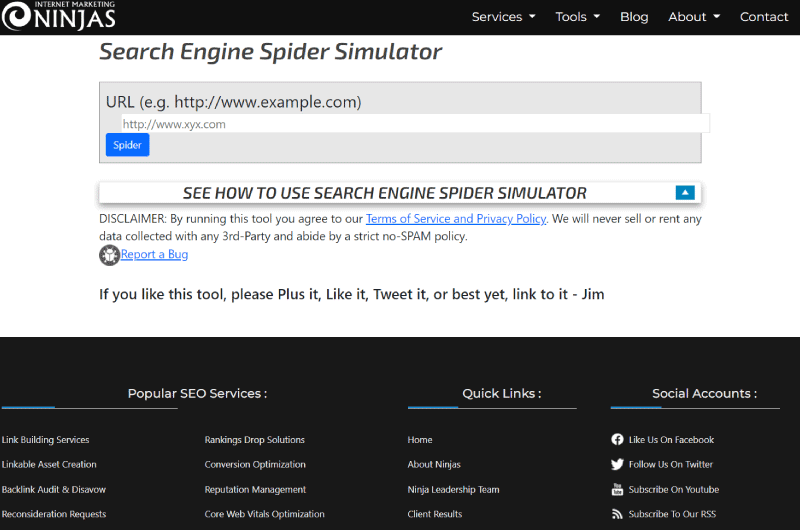800x530 pixels.
Task: Click the Popular SEO Services heading
Action: [x=197, y=393]
